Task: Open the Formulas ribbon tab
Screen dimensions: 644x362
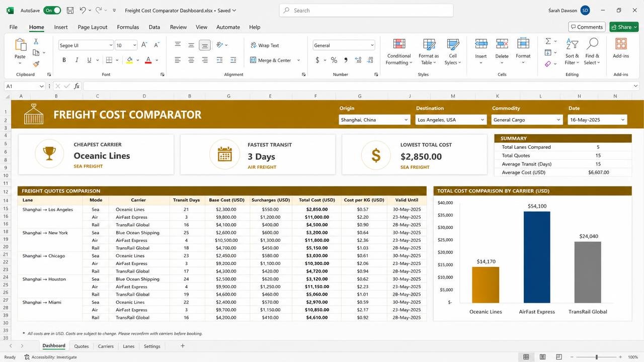Action: (128, 27)
